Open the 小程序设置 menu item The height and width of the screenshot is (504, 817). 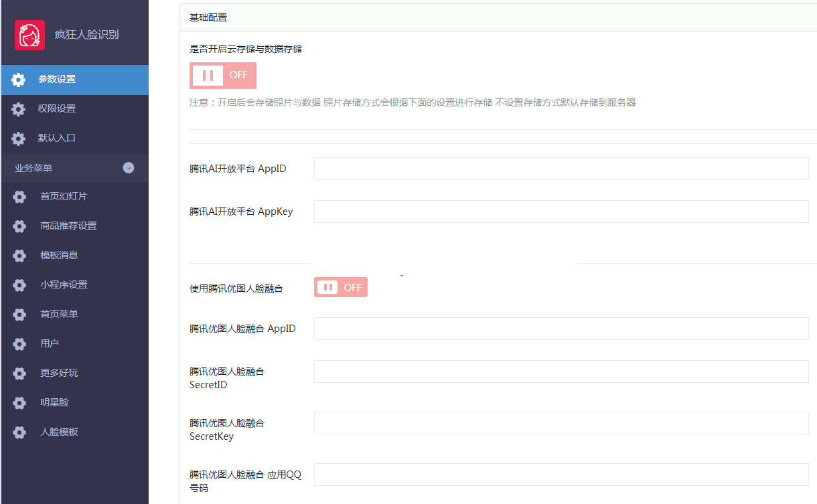pos(64,284)
